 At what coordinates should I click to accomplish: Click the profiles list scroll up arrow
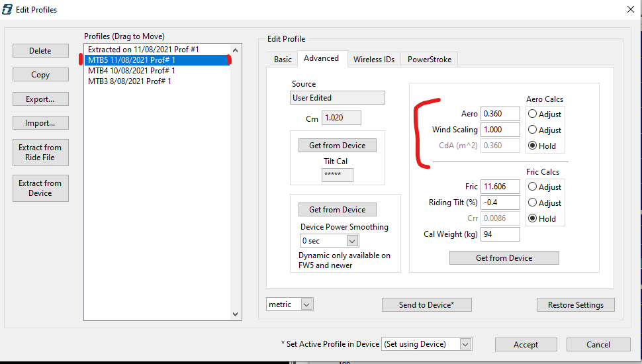[235, 50]
